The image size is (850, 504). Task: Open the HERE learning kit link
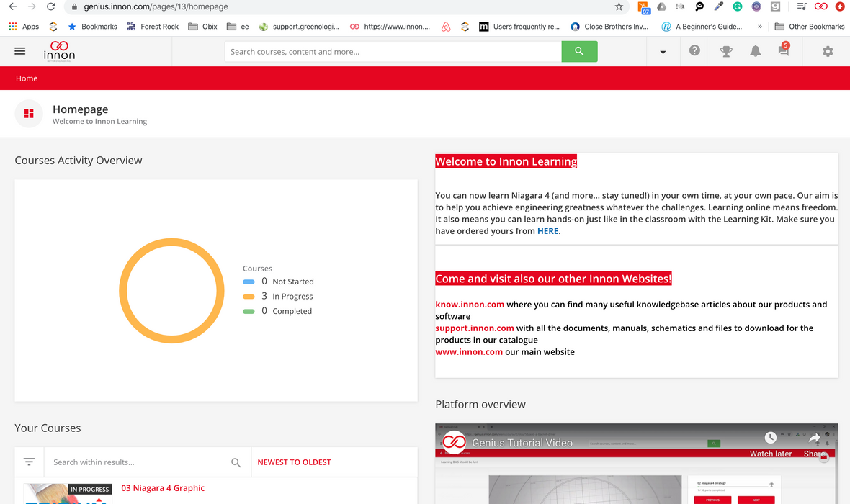(x=547, y=231)
